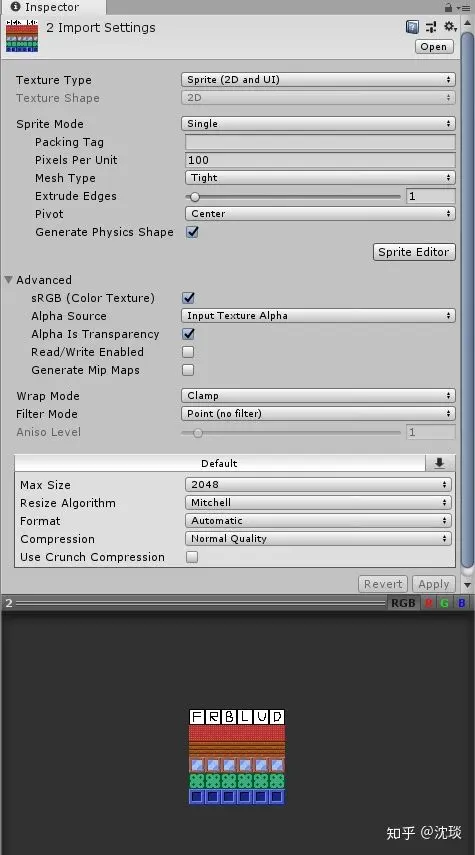Click the Sprite Editor button

tap(414, 252)
